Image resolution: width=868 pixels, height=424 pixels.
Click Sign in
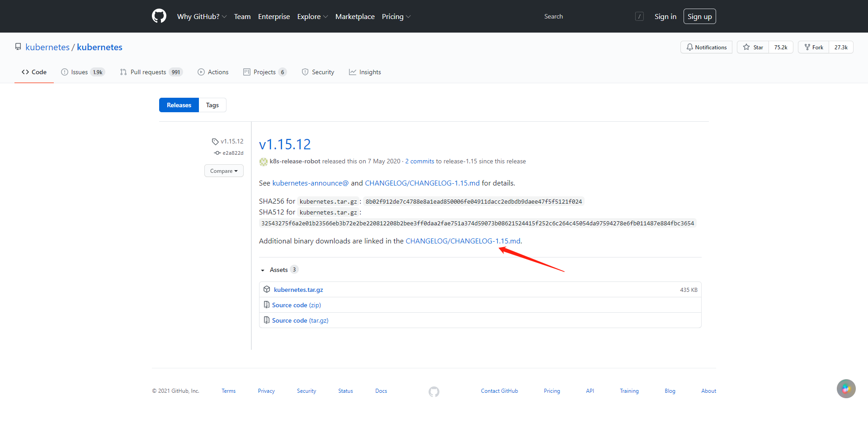pyautogui.click(x=665, y=16)
